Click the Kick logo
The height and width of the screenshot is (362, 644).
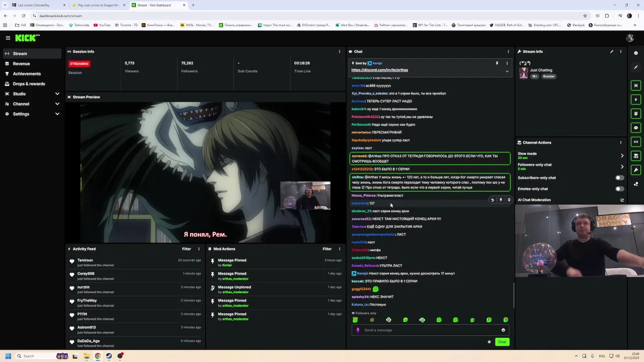(27, 38)
